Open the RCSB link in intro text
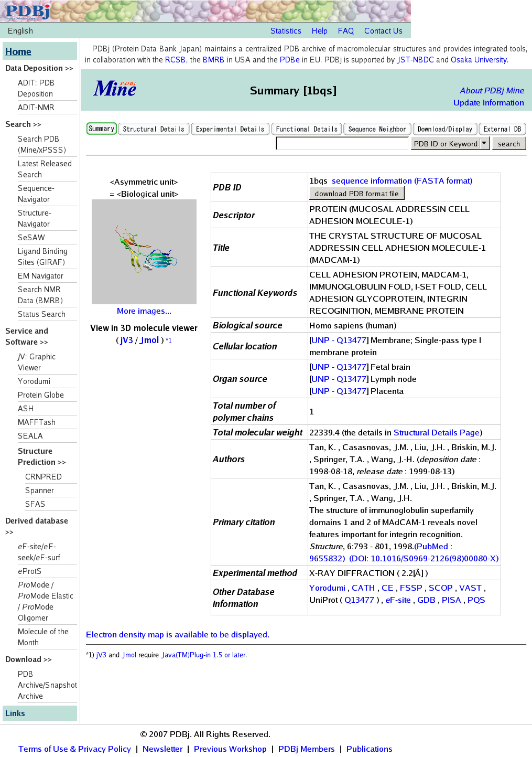532x757 pixels. point(175,59)
